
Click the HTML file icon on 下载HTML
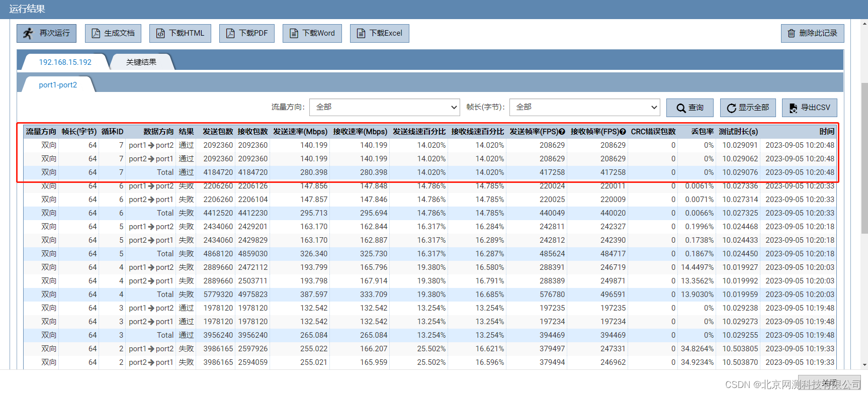point(160,33)
